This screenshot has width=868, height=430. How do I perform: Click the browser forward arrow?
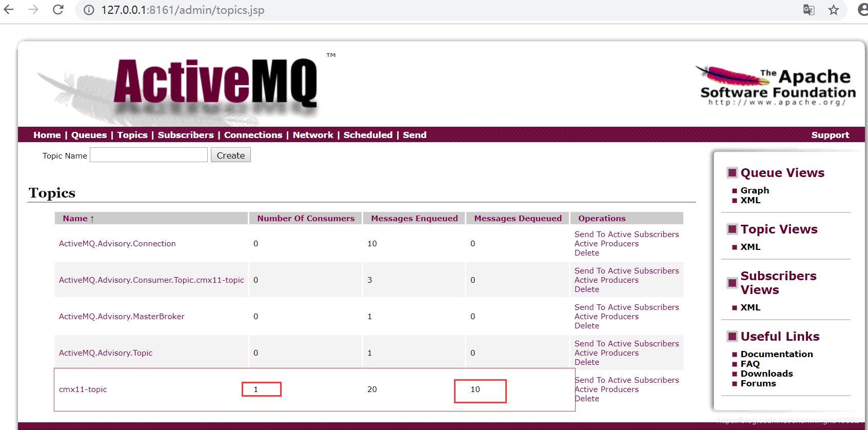pos(33,10)
